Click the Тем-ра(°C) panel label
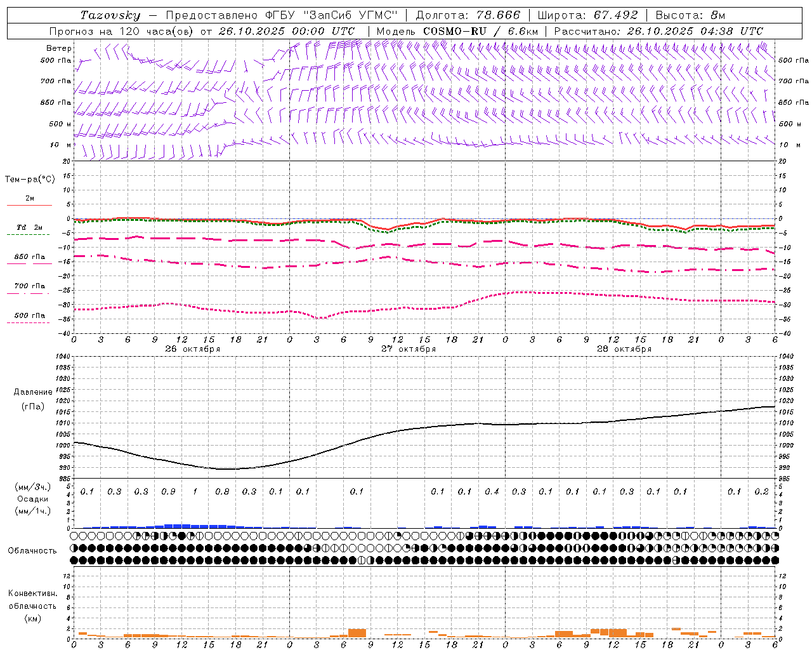This screenshot has width=812, height=650. click(x=30, y=180)
